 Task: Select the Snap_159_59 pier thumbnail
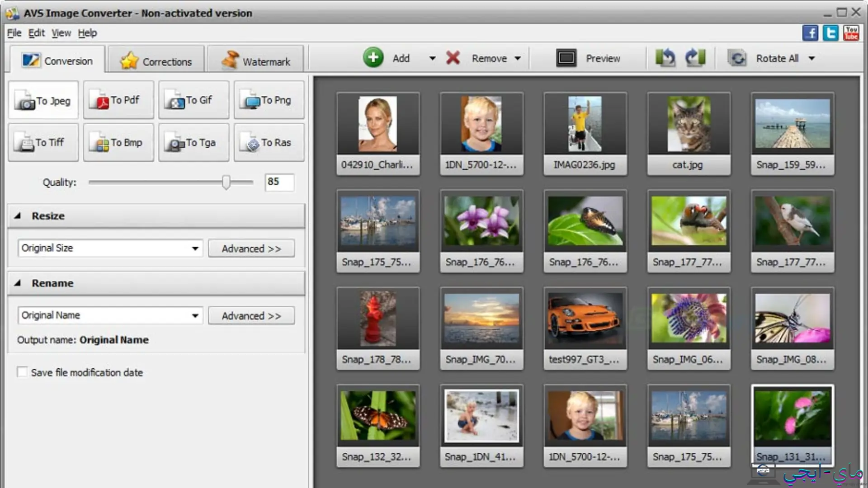793,134
